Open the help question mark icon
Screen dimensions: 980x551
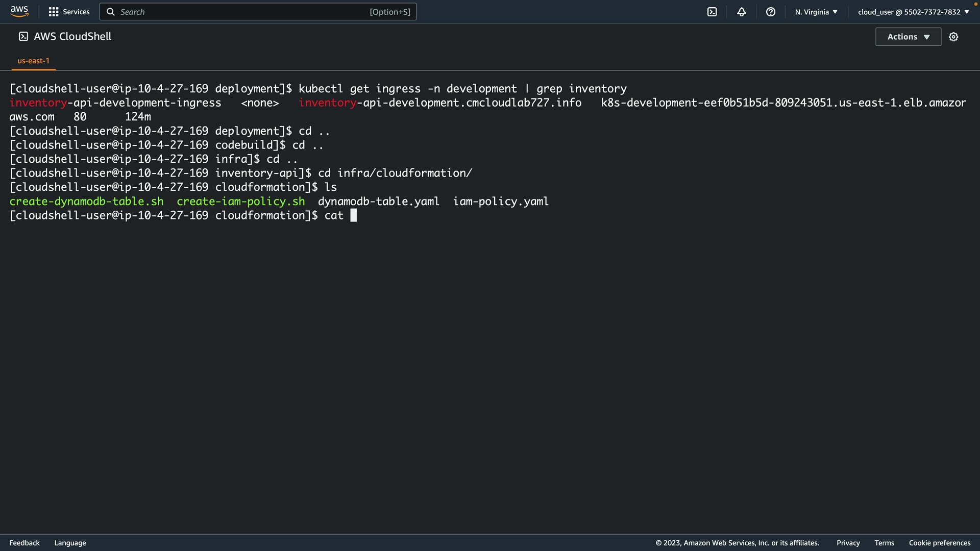[771, 12]
